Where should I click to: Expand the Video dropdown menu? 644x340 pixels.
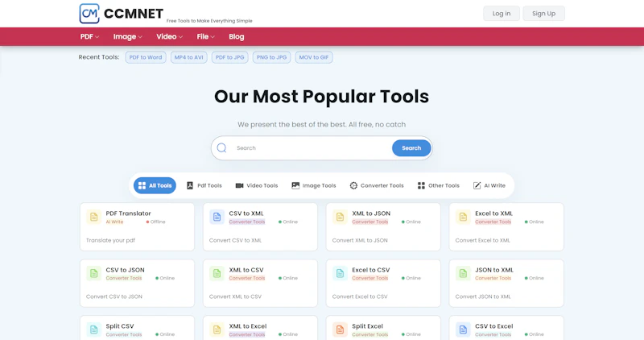click(169, 36)
